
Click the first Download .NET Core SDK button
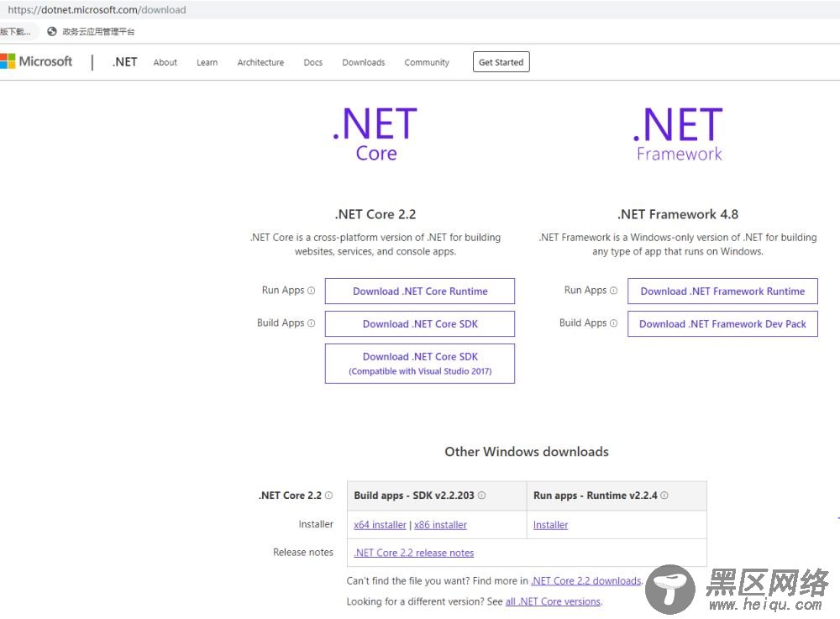420,324
